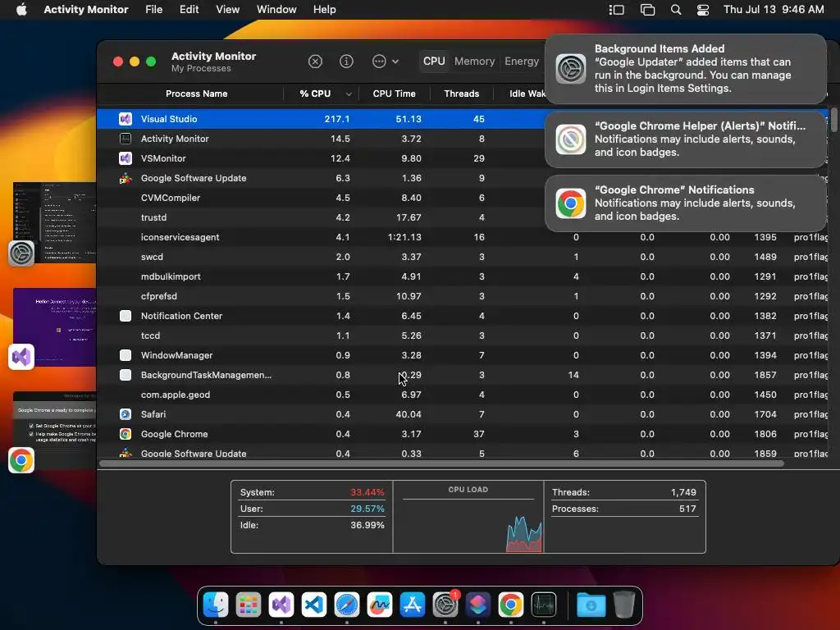Open Visual Studio from the Dock

tap(281, 605)
